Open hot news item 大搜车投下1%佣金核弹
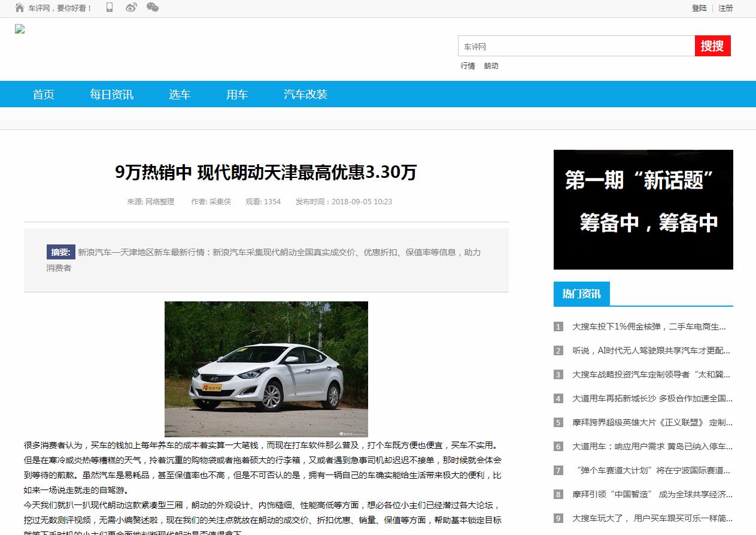Viewport: 756px width, 535px height. (649, 327)
